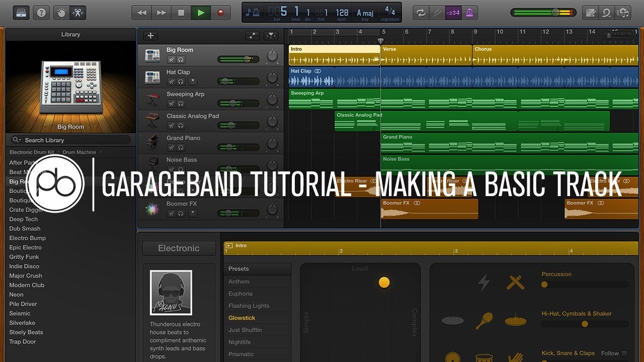The image size is (644, 362).
Task: Show track automation button
Action: [253, 36]
